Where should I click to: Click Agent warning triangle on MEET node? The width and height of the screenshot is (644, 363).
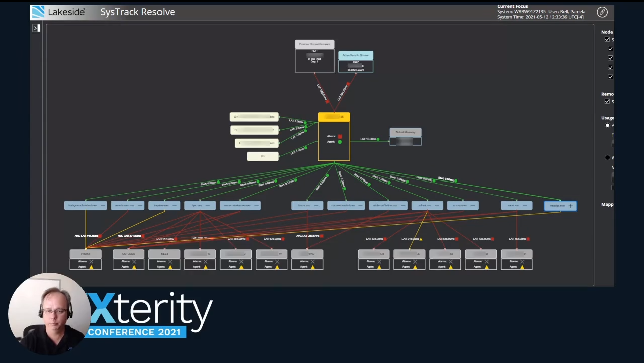170,267
